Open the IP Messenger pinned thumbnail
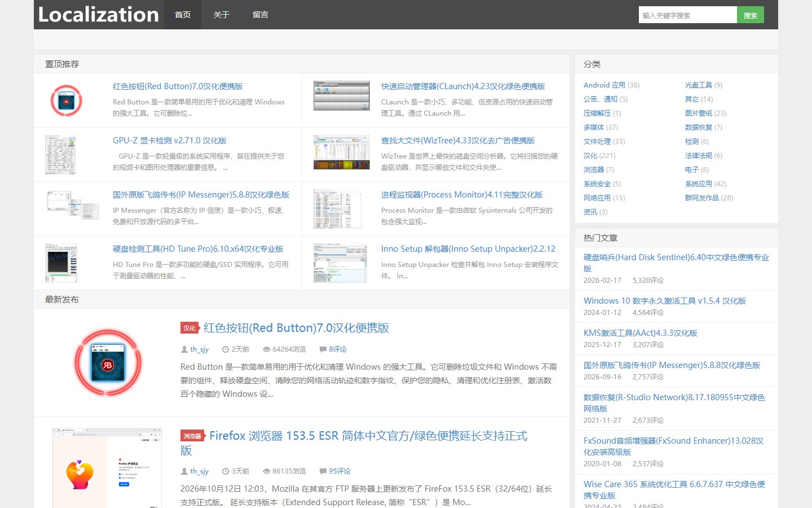 point(73,204)
